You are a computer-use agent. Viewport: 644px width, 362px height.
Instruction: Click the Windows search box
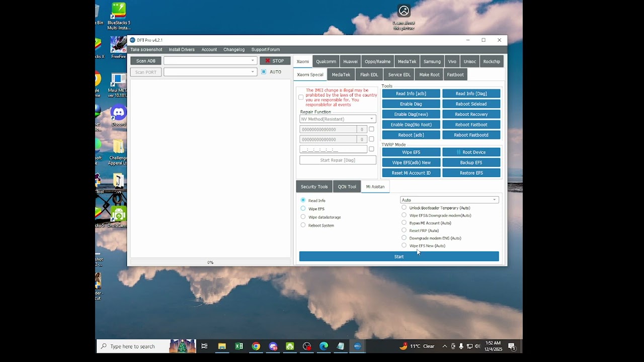132,346
